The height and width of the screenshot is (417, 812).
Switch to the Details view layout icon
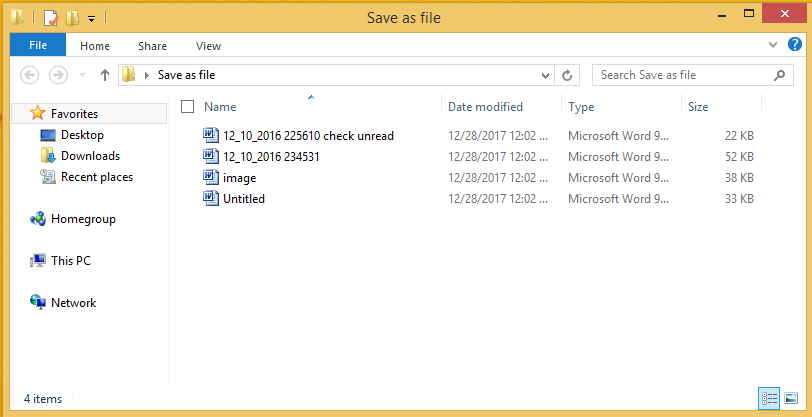pyautogui.click(x=769, y=398)
